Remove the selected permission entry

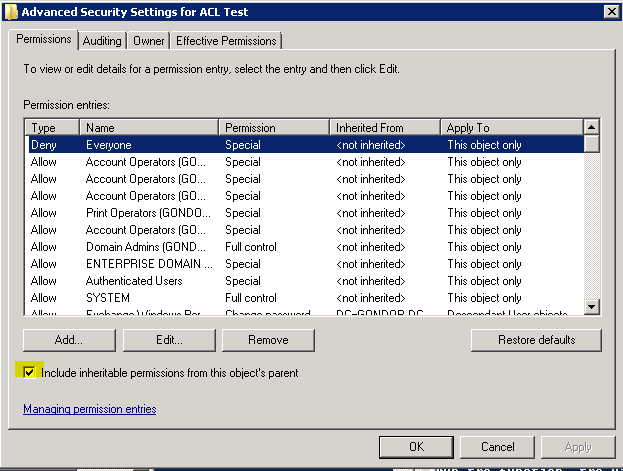coord(268,340)
